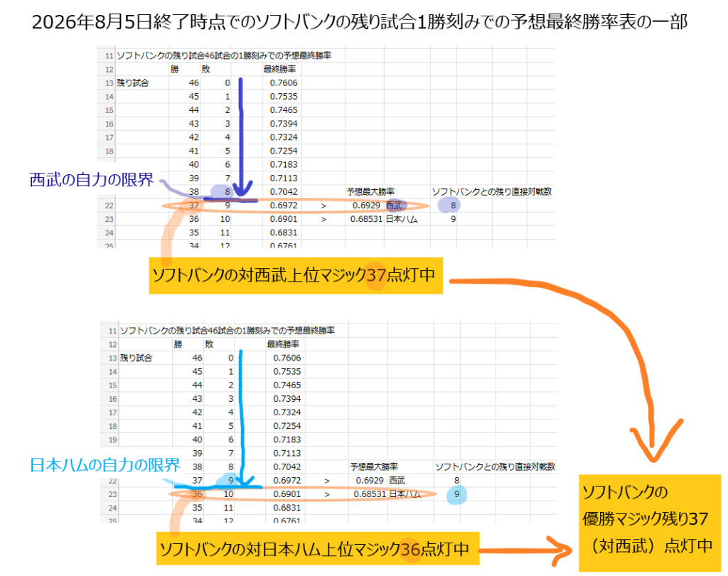This screenshot has width=728, height=576.
Task: Click the 46 wins cell in upper spreadsheet
Action: [x=193, y=82]
